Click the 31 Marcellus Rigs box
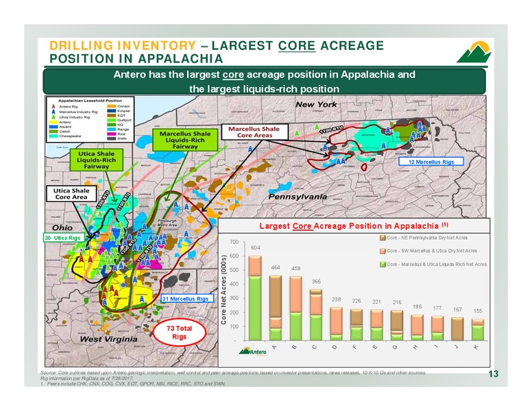Image resolution: width=532 pixels, height=411 pixels. coord(187,299)
